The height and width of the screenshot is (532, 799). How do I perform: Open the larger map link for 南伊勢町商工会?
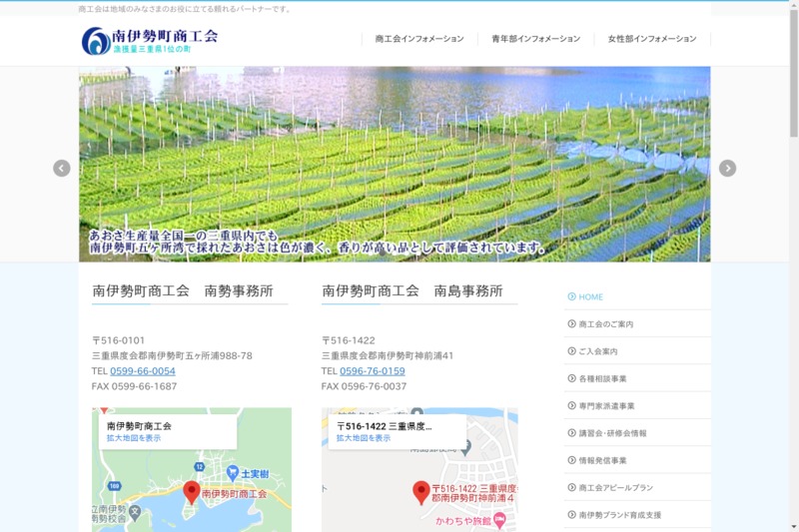pos(134,438)
